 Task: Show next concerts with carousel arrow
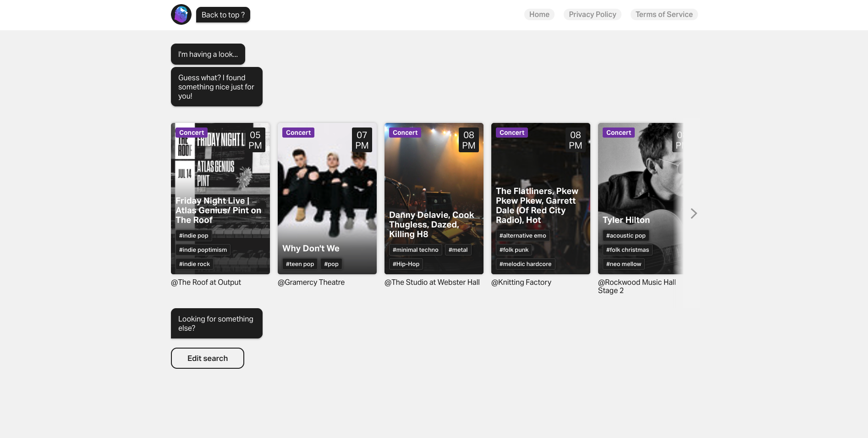click(x=693, y=213)
